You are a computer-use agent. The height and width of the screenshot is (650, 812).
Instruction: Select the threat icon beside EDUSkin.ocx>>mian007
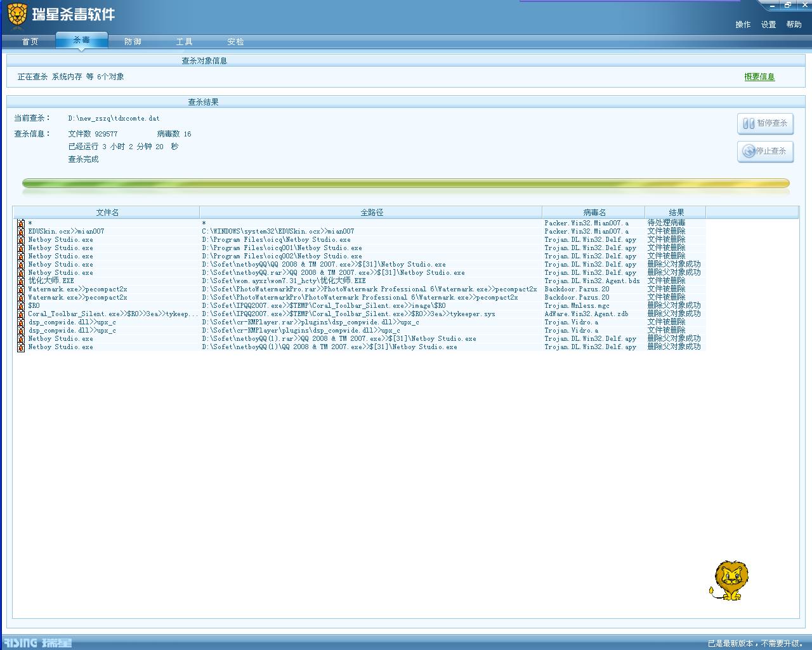[21, 232]
